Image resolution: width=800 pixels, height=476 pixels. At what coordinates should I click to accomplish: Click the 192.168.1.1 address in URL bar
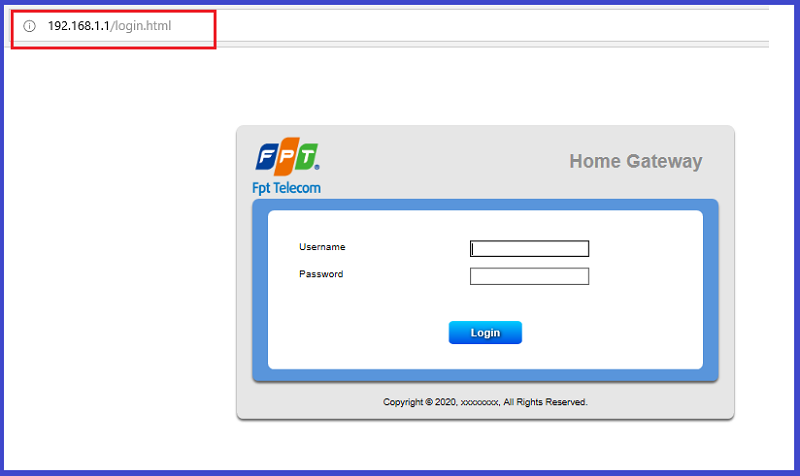79,26
